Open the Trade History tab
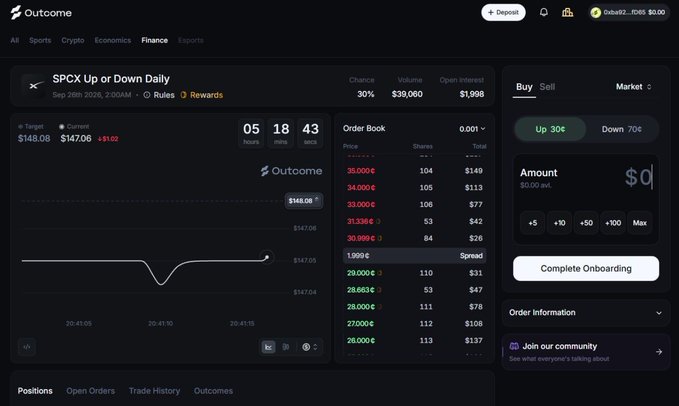 point(154,391)
